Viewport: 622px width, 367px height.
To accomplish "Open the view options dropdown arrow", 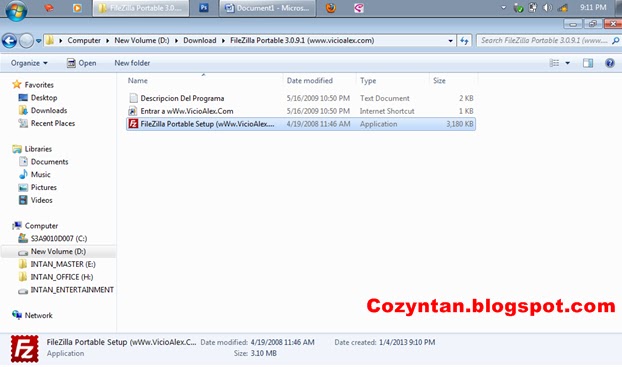I will [568, 63].
